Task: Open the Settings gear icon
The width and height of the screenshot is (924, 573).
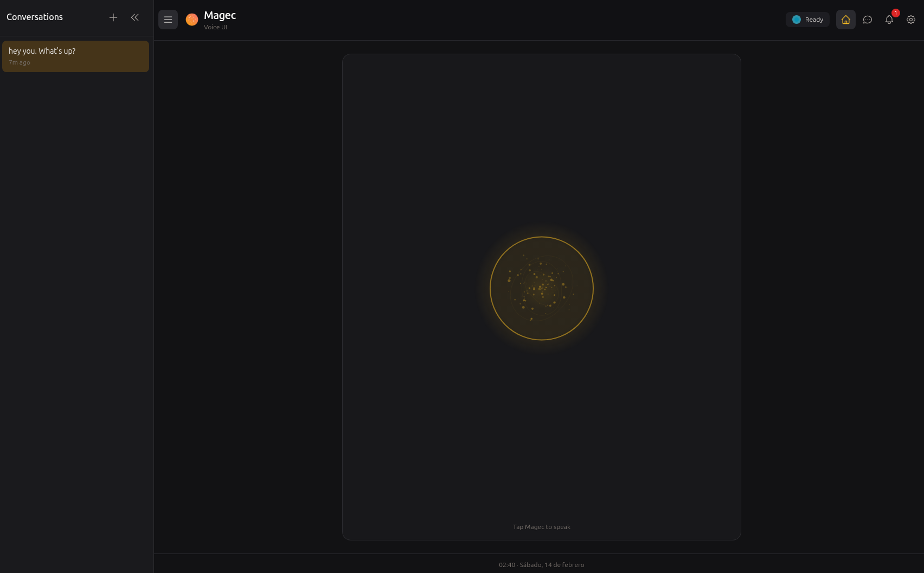Action: pos(910,19)
